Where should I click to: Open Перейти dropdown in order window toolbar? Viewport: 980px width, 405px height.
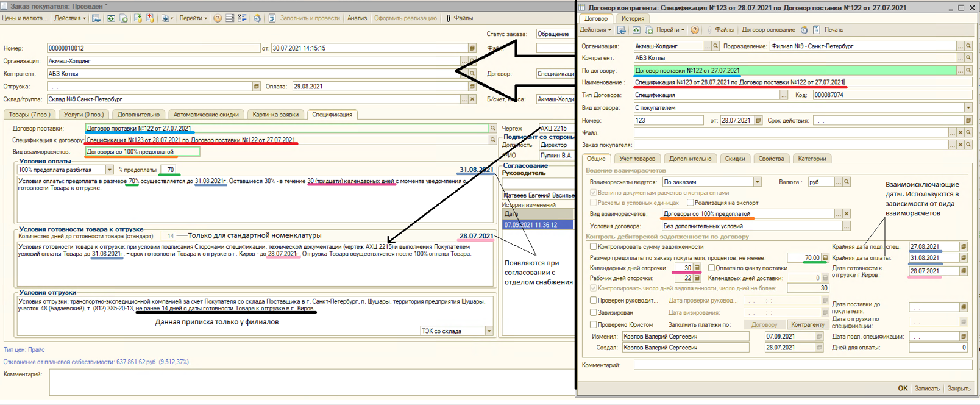coord(194,18)
